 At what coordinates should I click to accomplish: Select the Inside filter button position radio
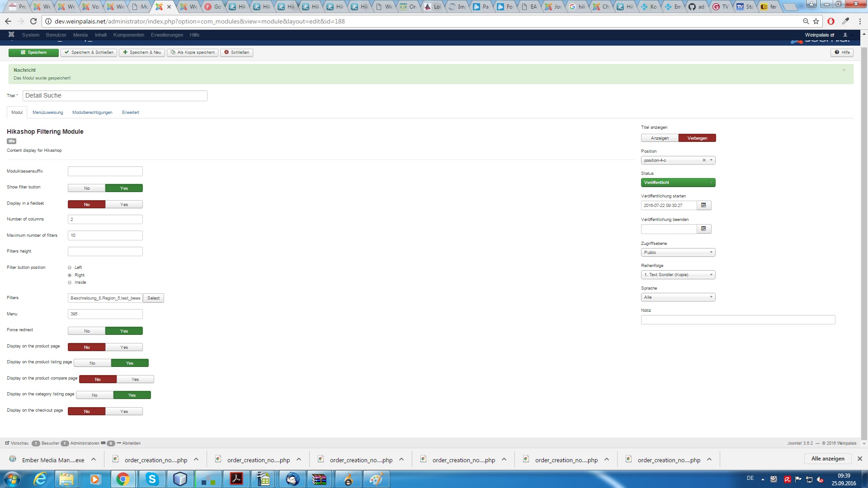(x=70, y=282)
